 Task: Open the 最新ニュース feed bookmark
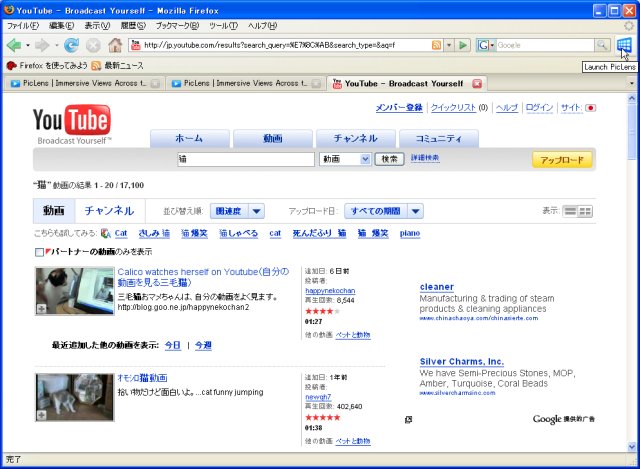click(x=118, y=65)
